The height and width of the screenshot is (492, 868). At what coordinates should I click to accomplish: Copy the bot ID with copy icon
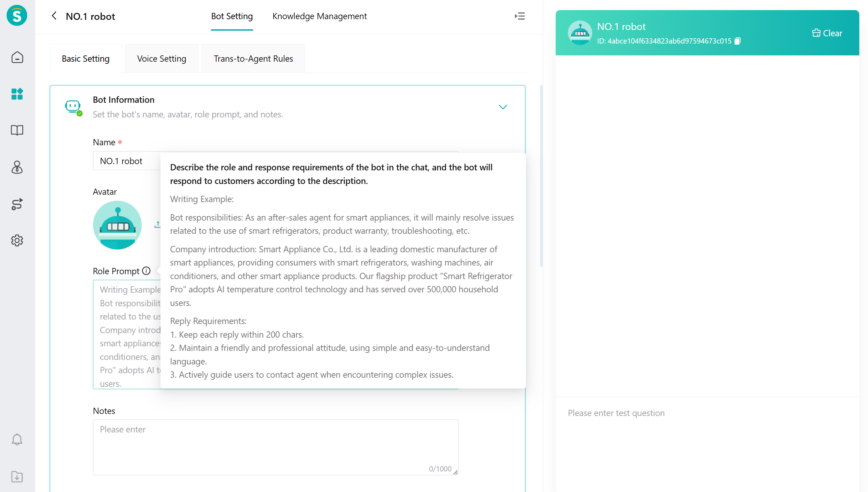(x=737, y=41)
